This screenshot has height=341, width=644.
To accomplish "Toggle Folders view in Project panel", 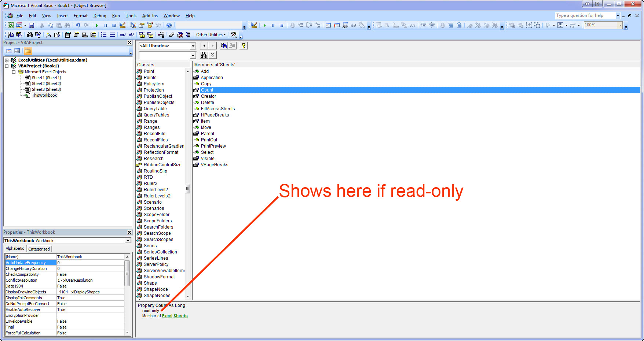I will (28, 51).
